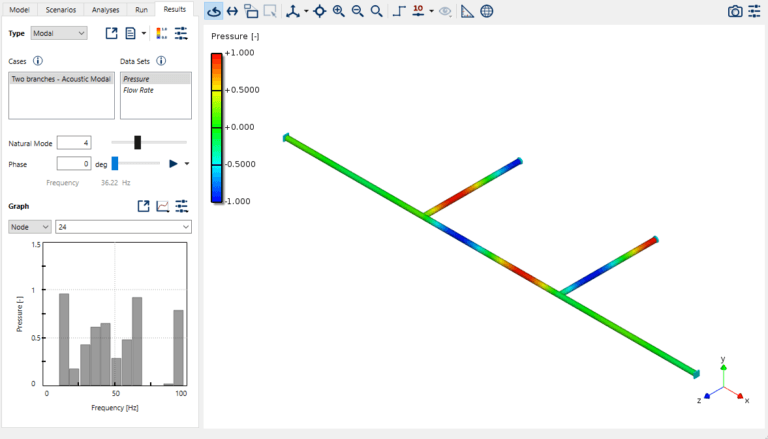Choose the zoom window tool

(x=251, y=11)
